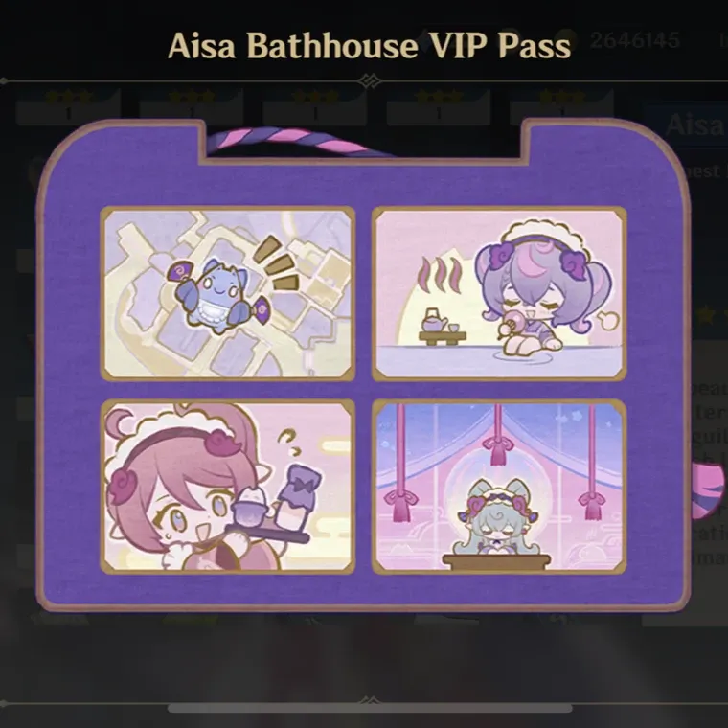
Task: Click the horizontal scrollbar at the bottom
Action: 370,709
